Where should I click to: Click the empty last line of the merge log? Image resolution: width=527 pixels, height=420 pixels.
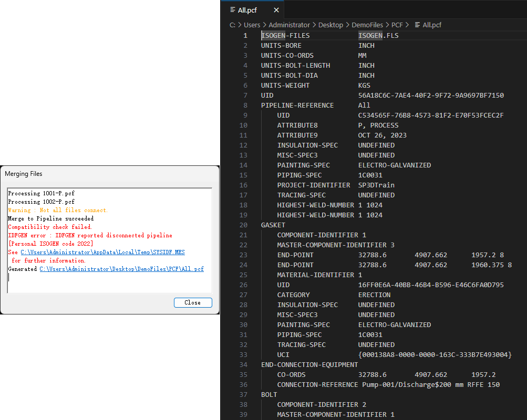coord(105,278)
